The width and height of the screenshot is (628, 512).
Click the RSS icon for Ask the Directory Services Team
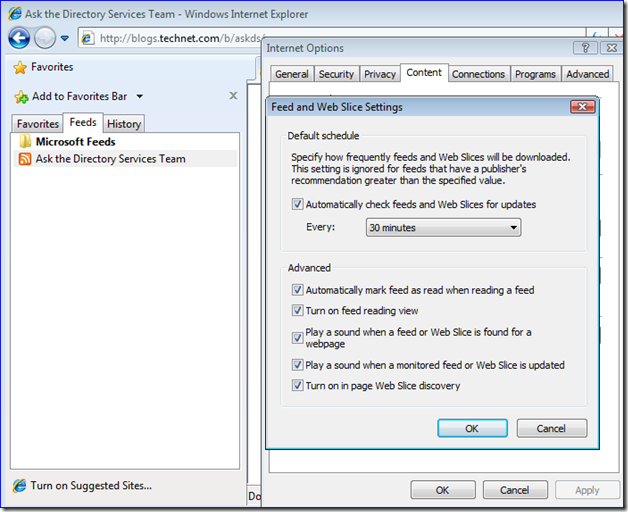[x=25, y=159]
